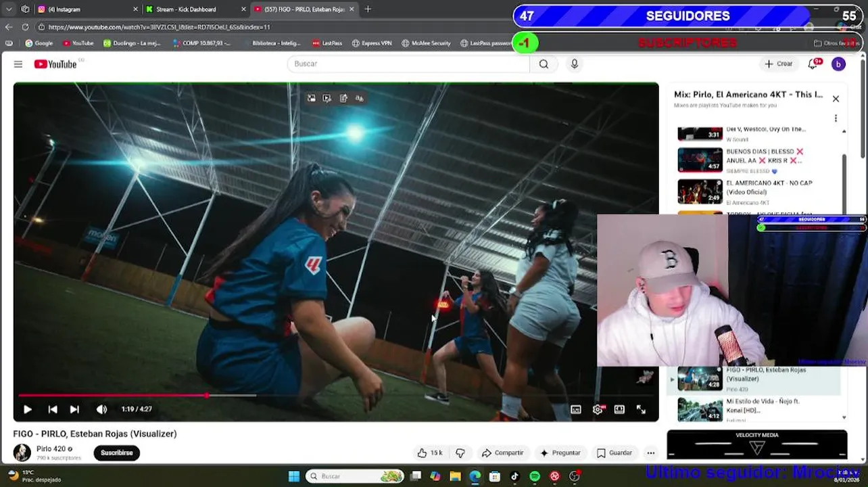Start voice search with the microphone icon
Screen dimensions: 868x487
coord(575,64)
